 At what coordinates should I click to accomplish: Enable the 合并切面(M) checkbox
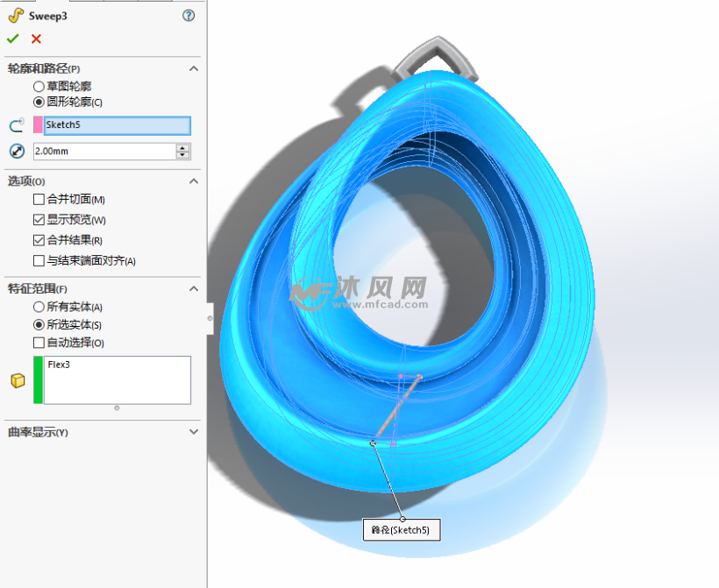[39, 200]
